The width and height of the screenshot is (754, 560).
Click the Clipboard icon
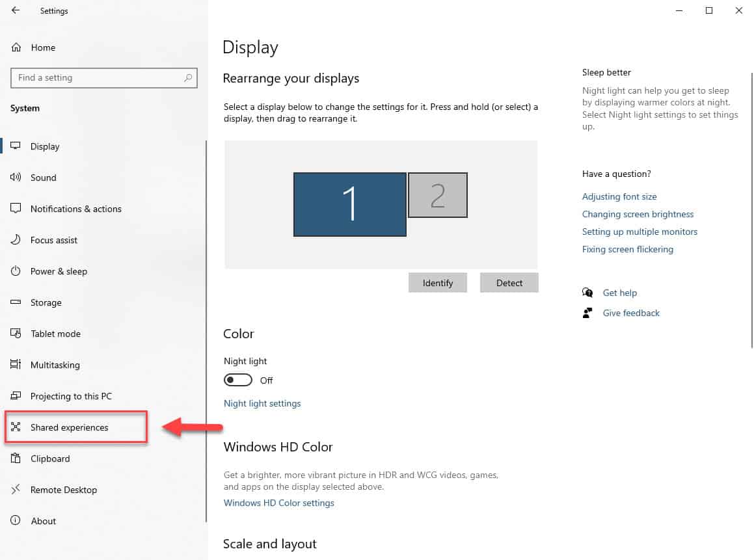click(x=16, y=458)
